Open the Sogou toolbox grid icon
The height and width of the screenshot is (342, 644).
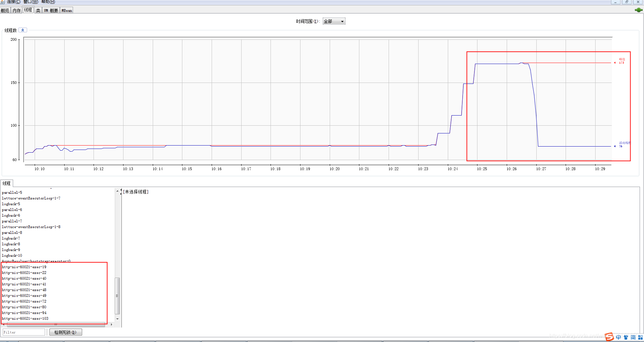(640, 337)
